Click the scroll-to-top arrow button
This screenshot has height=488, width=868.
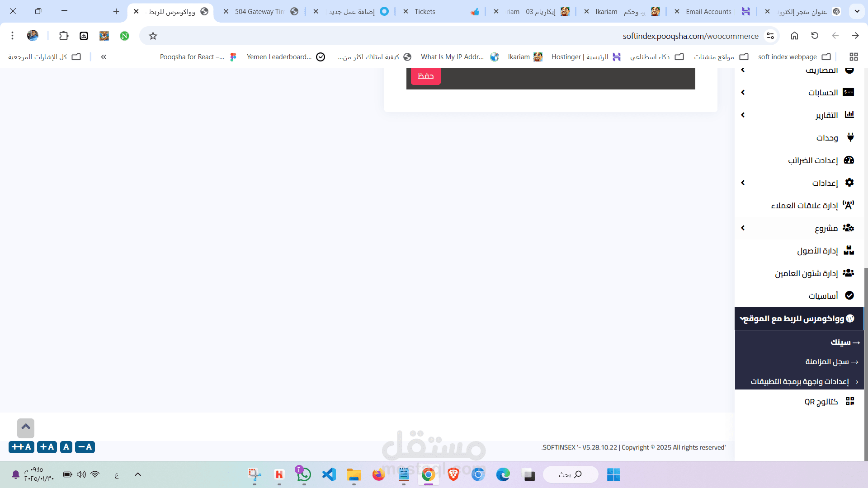[26, 427]
